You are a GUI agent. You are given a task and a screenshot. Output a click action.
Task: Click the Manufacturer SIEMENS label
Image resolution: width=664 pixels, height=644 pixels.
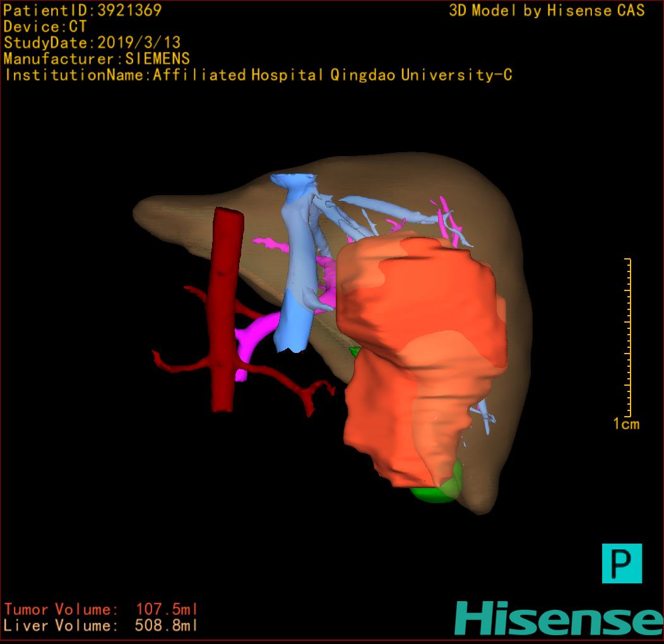(x=97, y=59)
